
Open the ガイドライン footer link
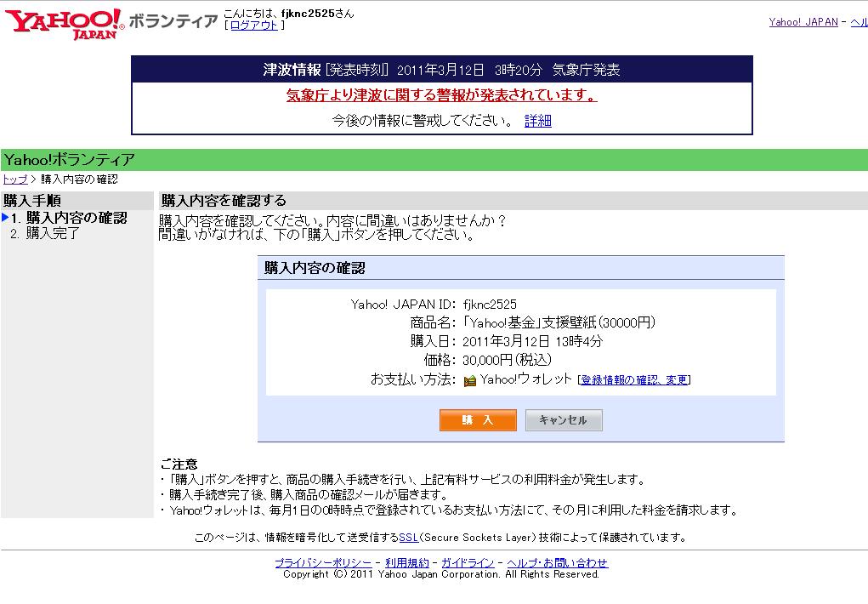pyautogui.click(x=468, y=563)
